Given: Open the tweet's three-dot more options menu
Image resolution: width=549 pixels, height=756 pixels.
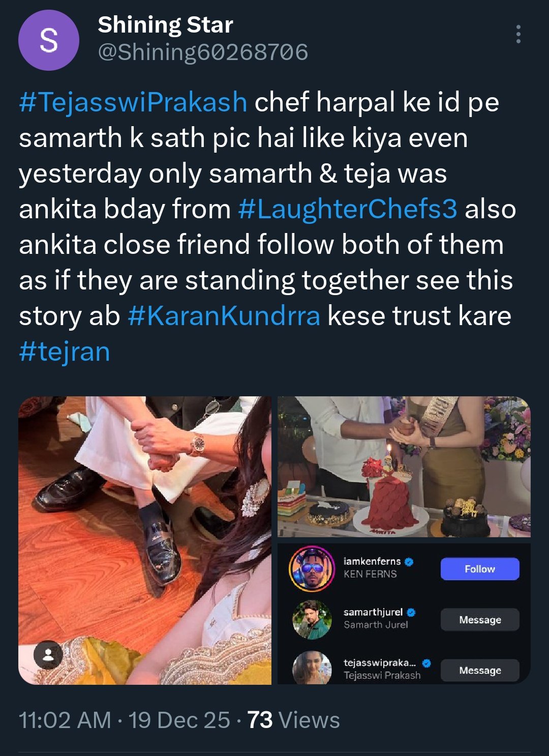Looking at the screenshot, I should coord(518,34).
